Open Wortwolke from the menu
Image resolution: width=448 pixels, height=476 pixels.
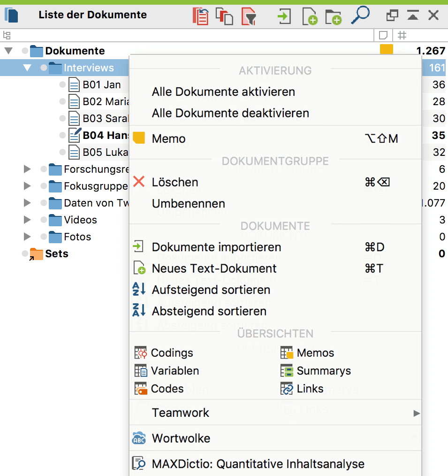pyautogui.click(x=181, y=438)
